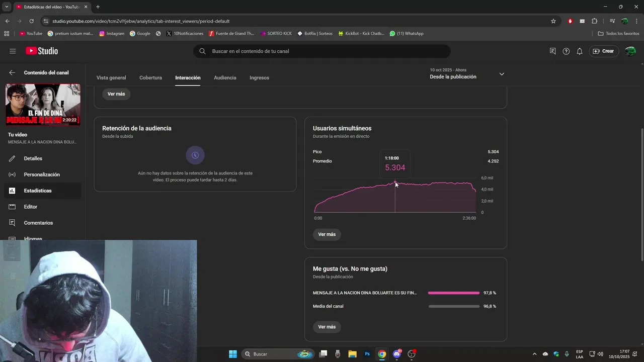Click the peak point on viewers chart
644x362 pixels.
(x=395, y=182)
